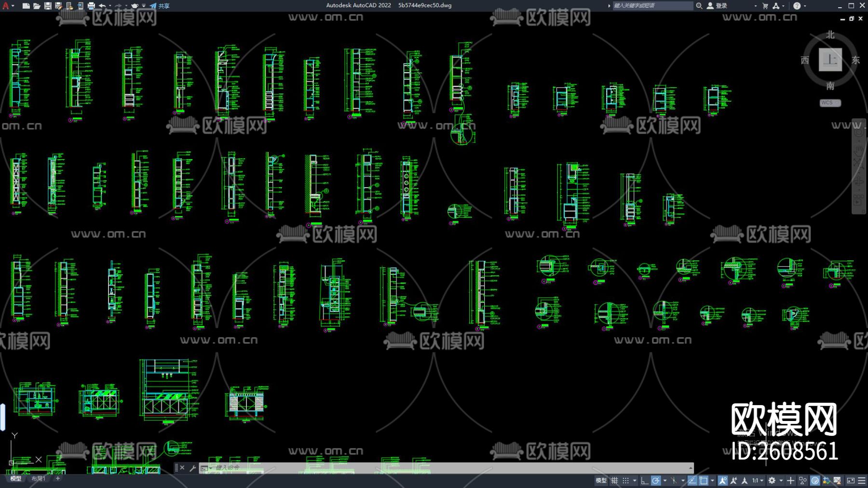Click the 登录 sign-in button

(717, 6)
